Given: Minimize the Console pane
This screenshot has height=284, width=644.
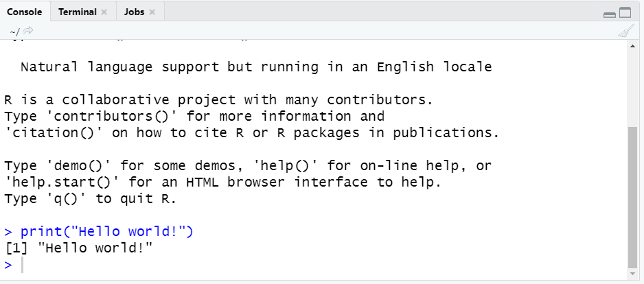Looking at the screenshot, I should pos(609,14).
